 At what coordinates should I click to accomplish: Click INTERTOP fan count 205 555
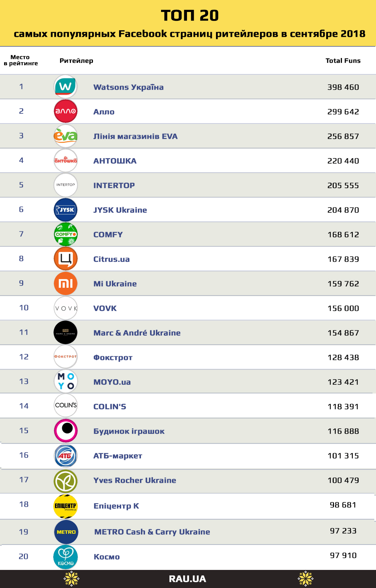coord(343,186)
